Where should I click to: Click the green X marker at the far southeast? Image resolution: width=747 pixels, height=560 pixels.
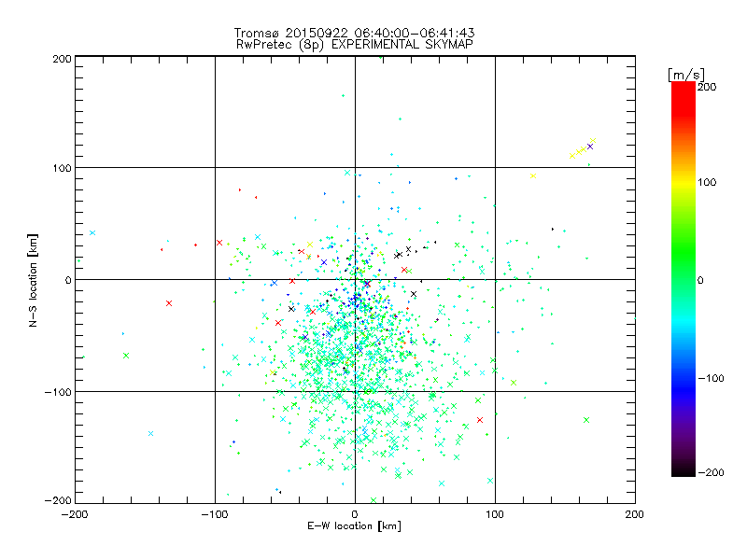pyautogui.click(x=586, y=420)
